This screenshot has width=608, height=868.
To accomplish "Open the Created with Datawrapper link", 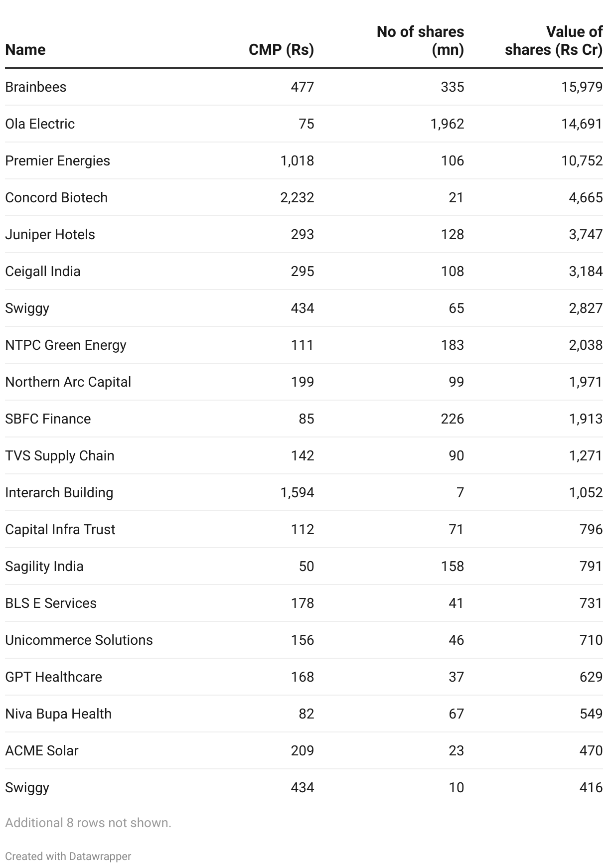I will [x=68, y=856].
